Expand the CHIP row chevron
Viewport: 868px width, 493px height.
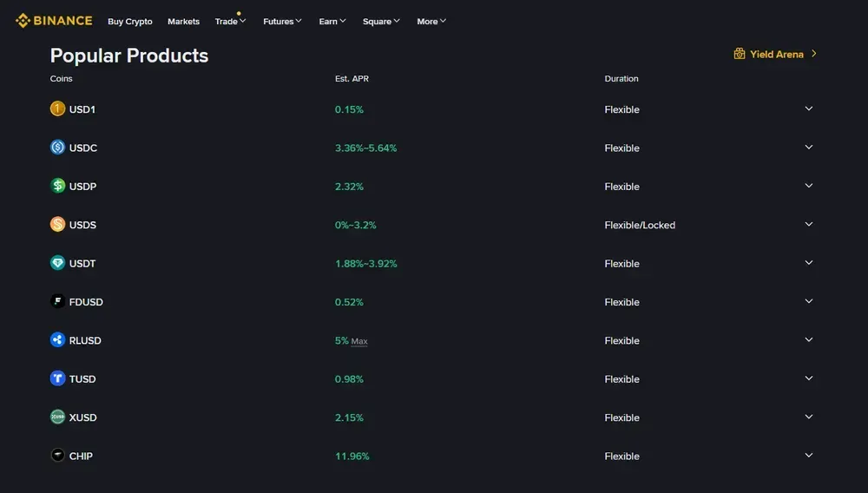[x=809, y=456]
